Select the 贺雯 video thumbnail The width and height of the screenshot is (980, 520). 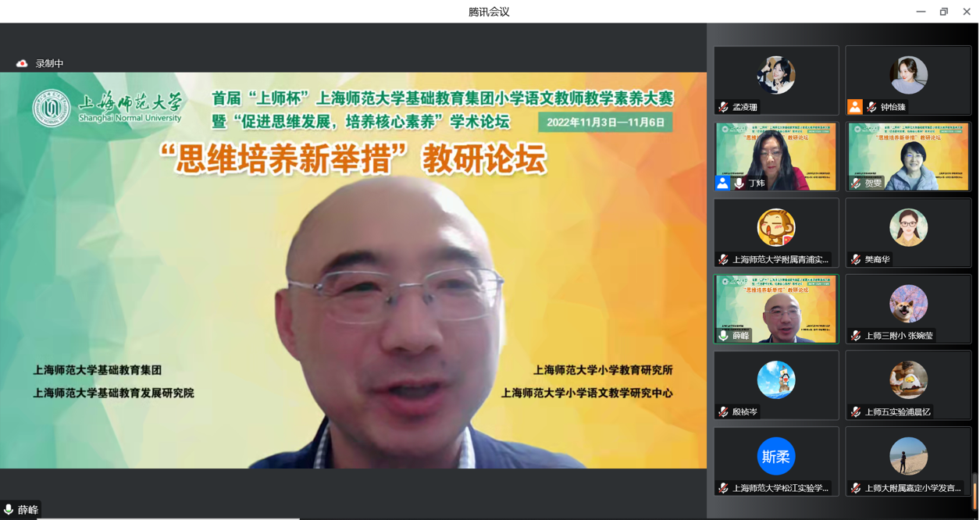[x=908, y=156]
